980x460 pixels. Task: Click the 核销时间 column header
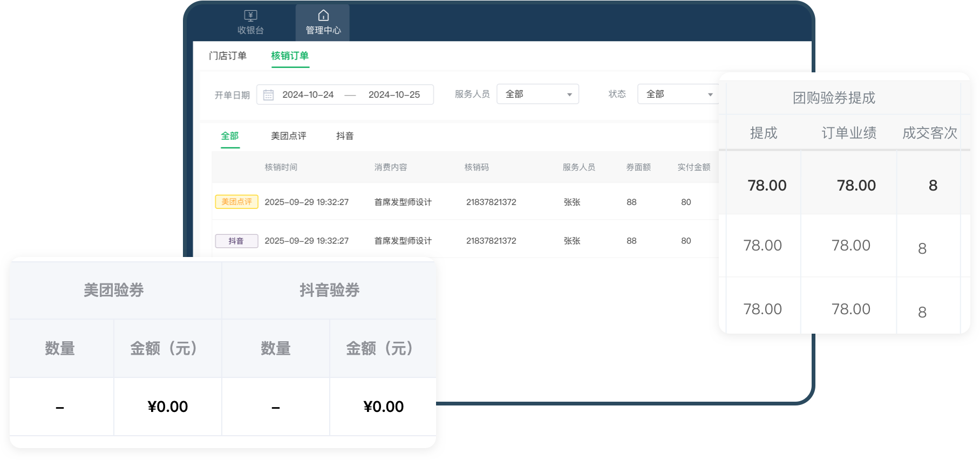click(281, 167)
